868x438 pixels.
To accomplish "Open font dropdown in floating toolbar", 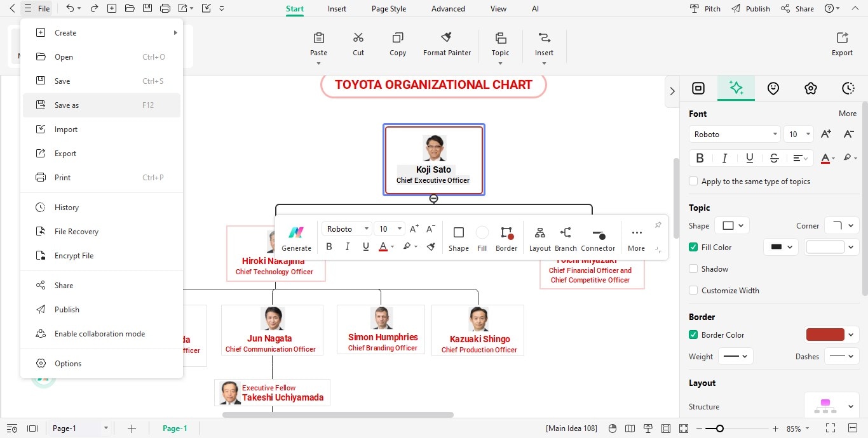I will click(346, 229).
